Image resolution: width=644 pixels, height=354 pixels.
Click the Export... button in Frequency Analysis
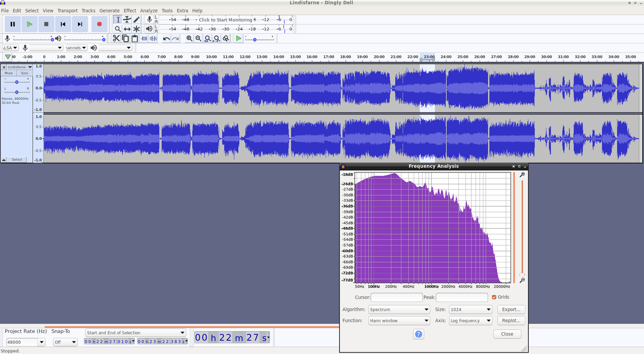coord(511,309)
